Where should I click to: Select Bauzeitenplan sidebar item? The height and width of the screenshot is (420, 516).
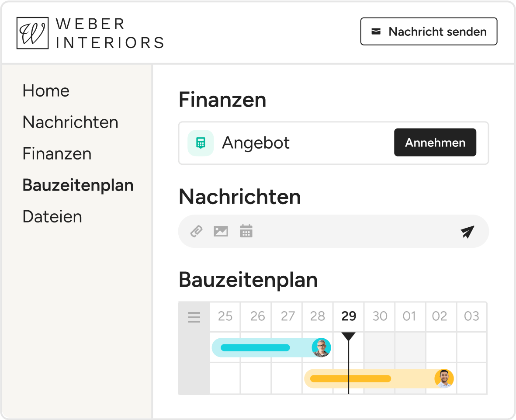[x=78, y=185]
